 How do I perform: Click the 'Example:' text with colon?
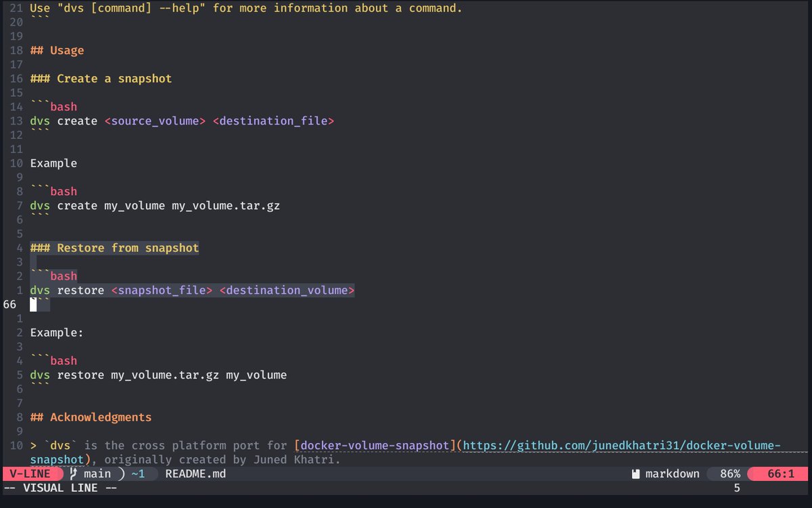point(57,333)
